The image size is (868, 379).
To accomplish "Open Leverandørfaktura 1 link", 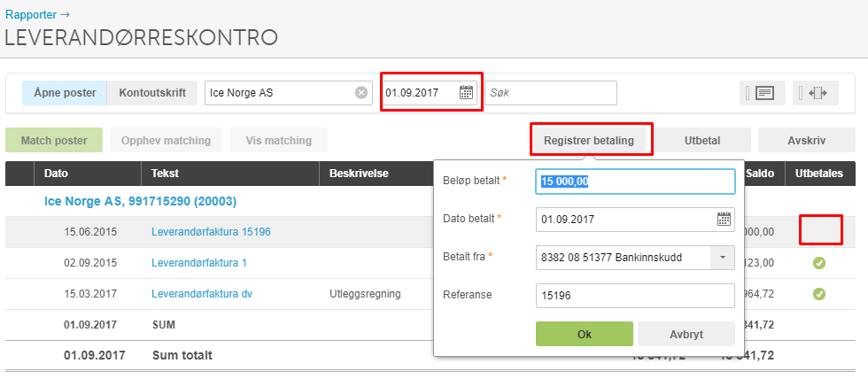I will pos(199,263).
